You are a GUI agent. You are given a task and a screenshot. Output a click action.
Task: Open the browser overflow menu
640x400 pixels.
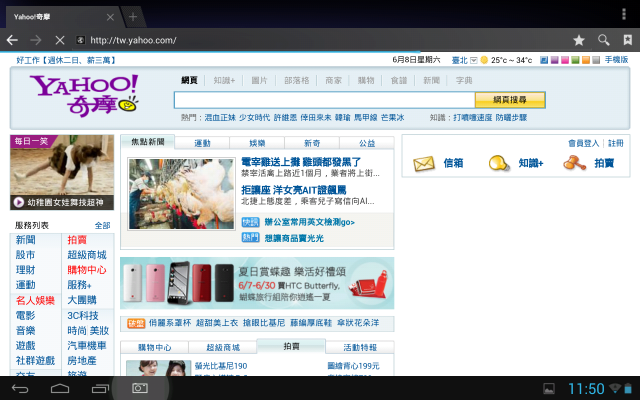(624, 14)
